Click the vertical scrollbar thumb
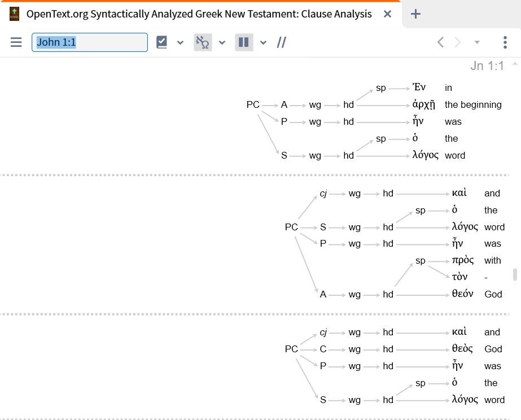 515,274
